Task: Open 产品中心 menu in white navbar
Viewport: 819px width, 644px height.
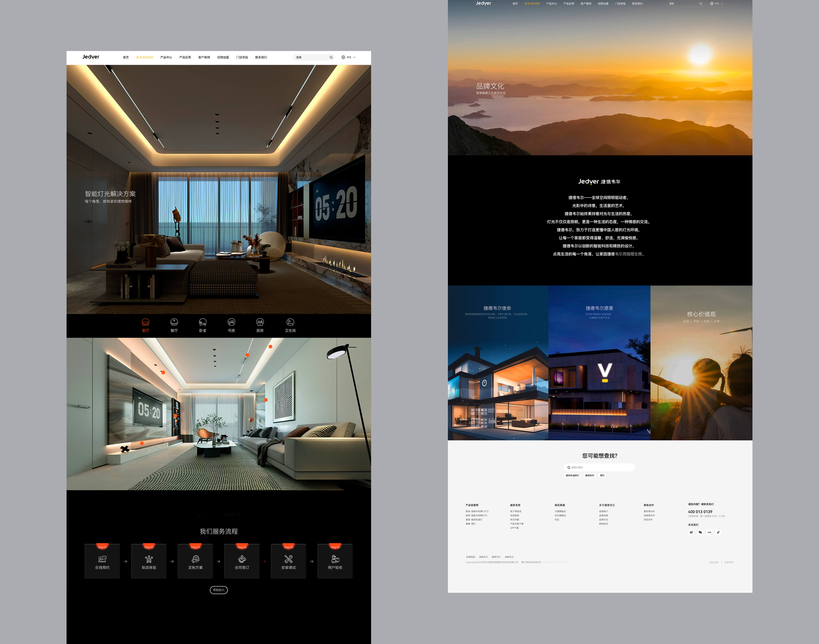Action: pyautogui.click(x=166, y=57)
